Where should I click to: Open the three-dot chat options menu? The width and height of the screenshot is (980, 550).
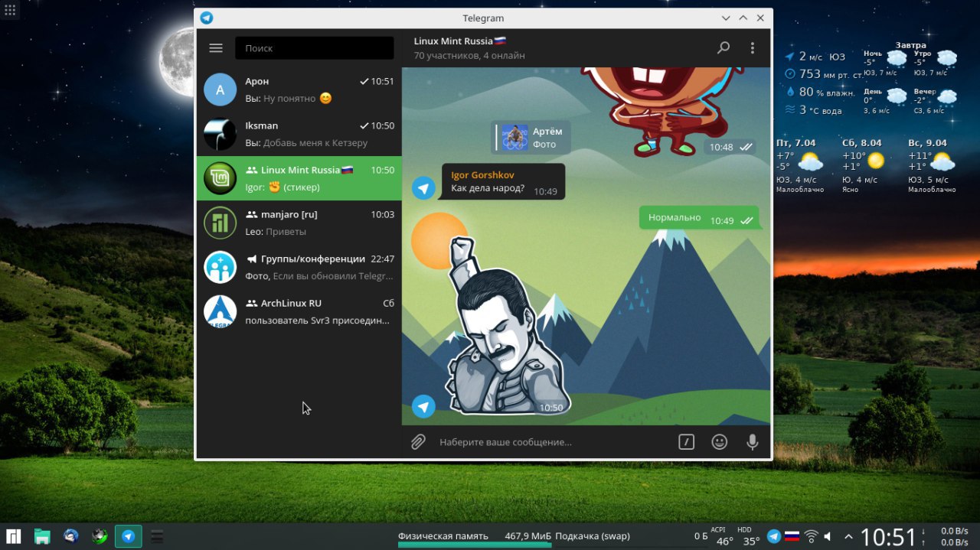pyautogui.click(x=753, y=48)
